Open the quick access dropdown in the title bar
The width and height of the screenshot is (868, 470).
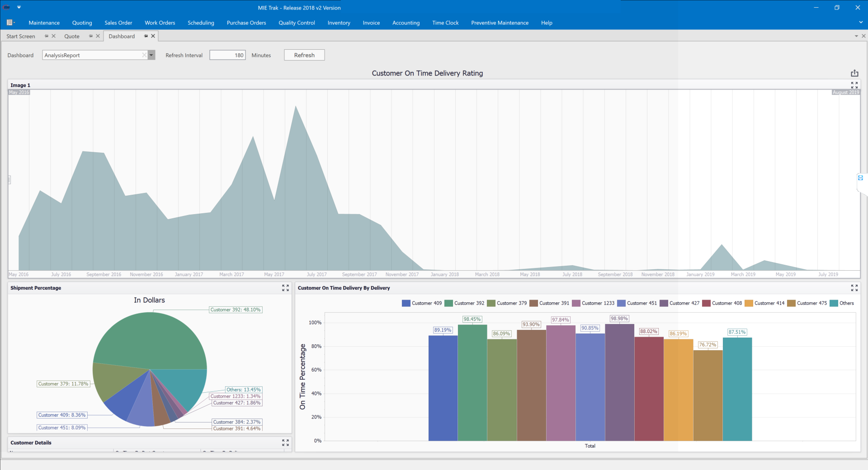19,7
